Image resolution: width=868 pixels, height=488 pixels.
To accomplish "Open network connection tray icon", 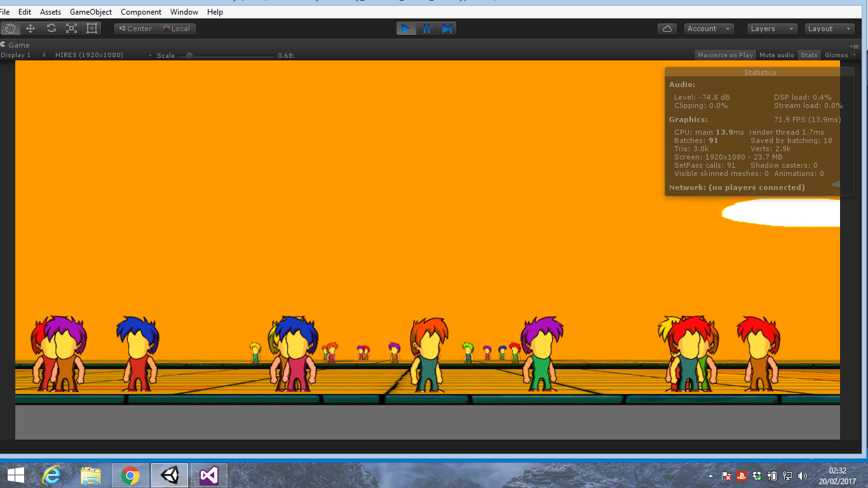I will (787, 476).
